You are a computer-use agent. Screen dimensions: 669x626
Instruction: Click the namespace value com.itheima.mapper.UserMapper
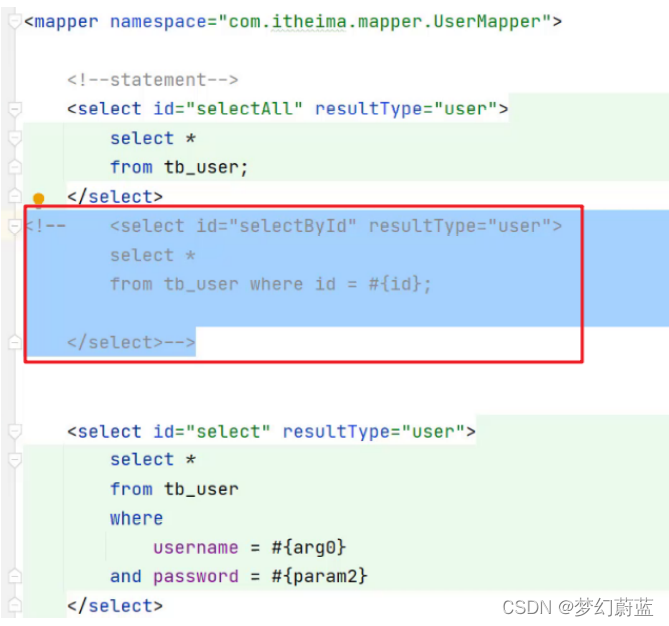385,21
